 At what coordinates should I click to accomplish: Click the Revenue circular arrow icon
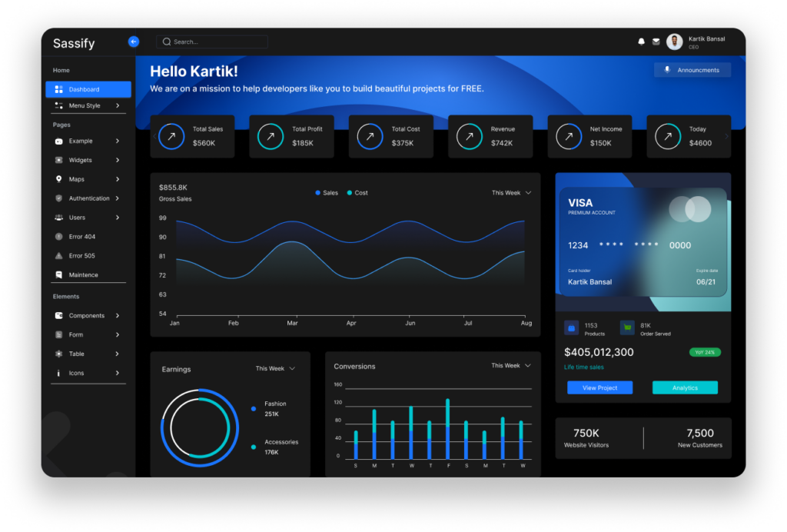pos(469,136)
